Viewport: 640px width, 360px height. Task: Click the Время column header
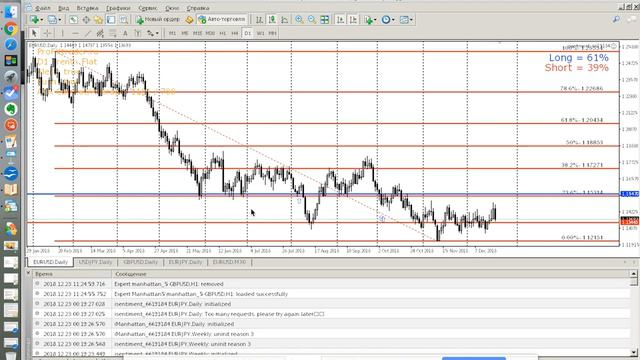[x=72, y=274]
